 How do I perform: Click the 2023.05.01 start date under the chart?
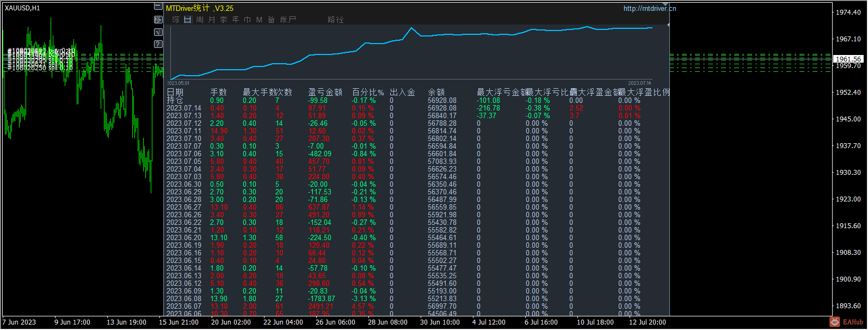pyautogui.click(x=178, y=83)
